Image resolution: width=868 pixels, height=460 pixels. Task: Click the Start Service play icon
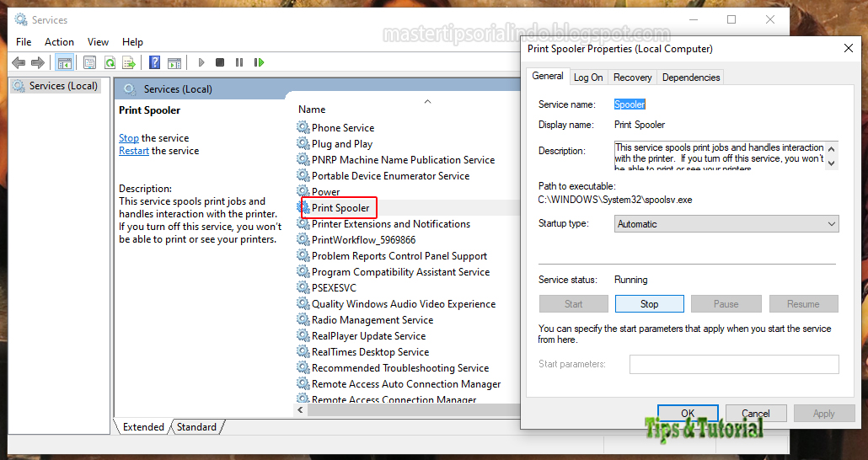tap(201, 62)
